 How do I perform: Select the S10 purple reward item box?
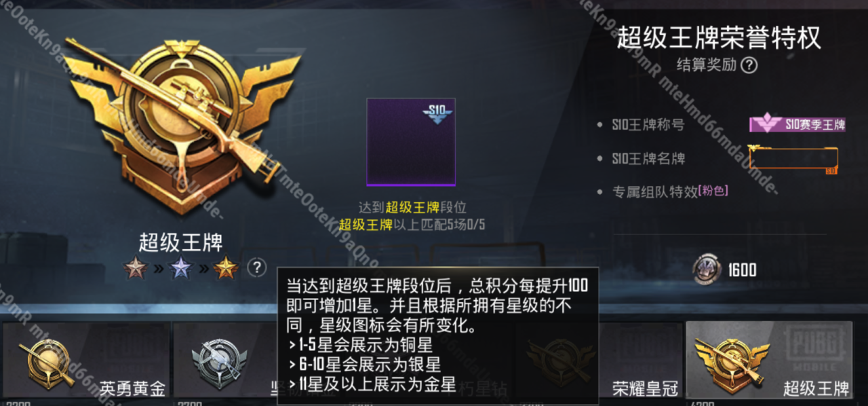click(x=411, y=142)
